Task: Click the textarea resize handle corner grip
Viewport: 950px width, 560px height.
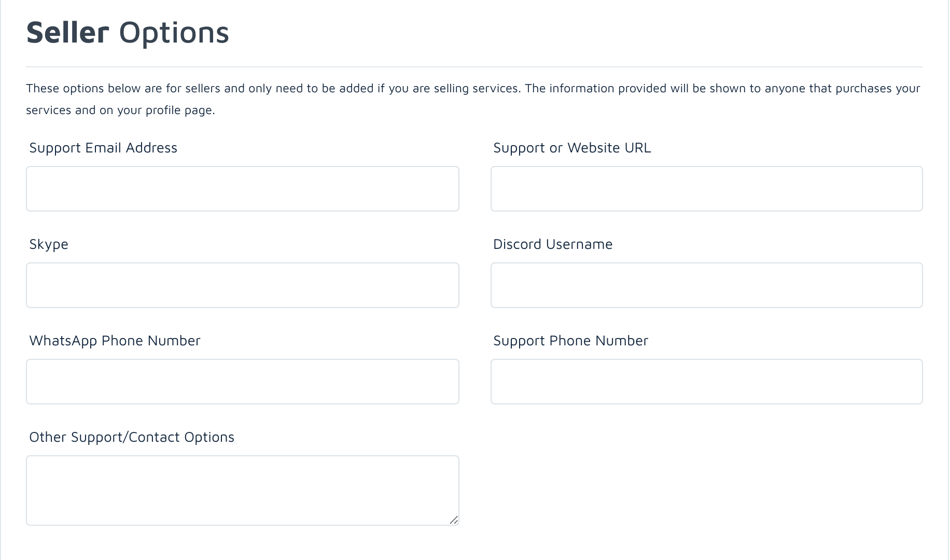Action: [x=454, y=520]
